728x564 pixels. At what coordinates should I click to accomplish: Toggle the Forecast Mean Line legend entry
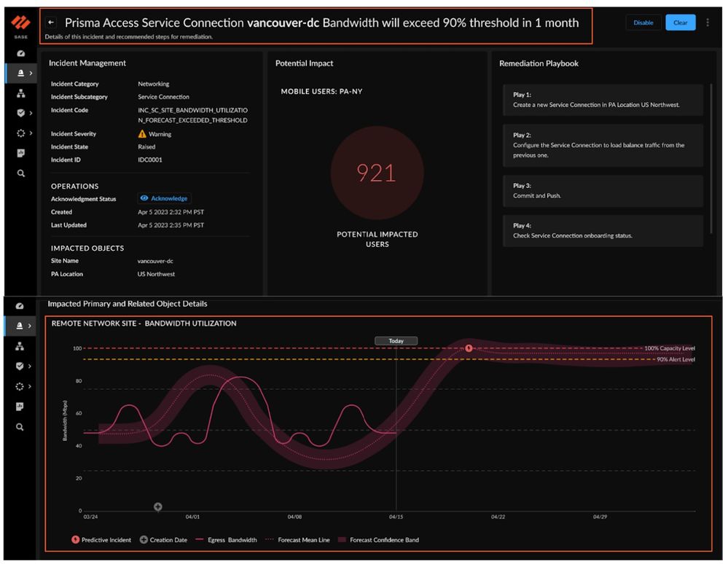pos(299,540)
